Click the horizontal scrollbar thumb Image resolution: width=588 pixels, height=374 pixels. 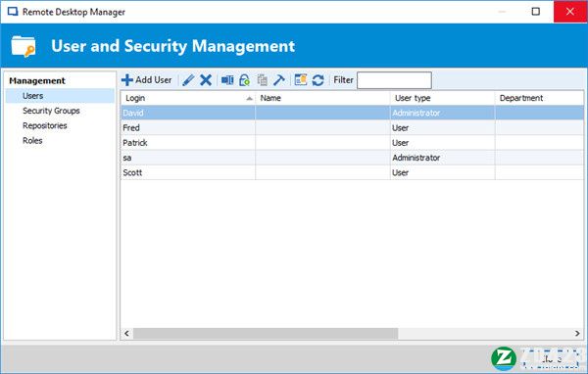(266, 334)
